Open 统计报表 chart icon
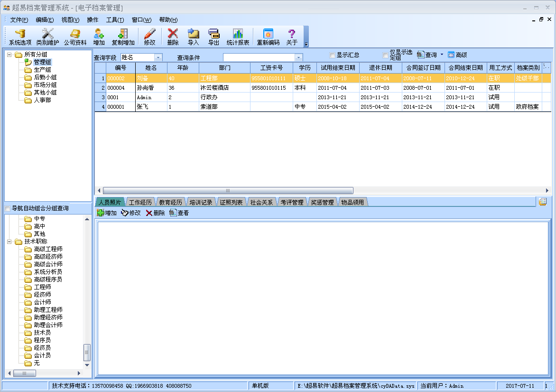The image size is (556, 392). click(238, 37)
